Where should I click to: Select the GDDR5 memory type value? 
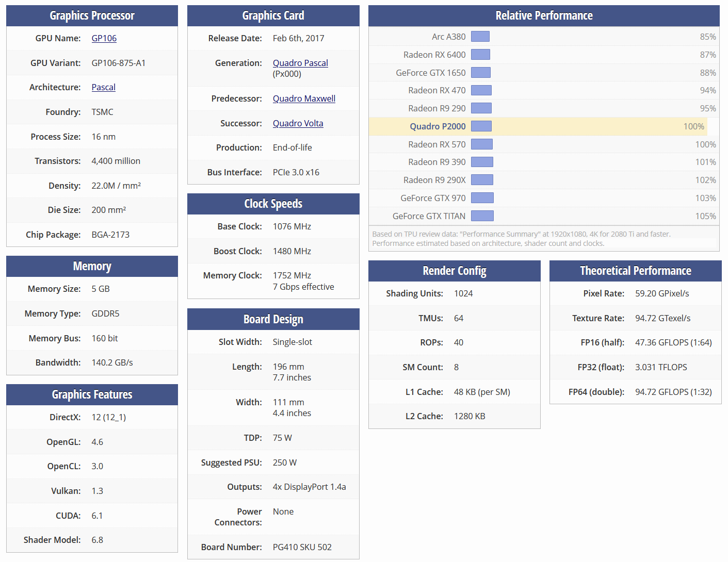click(105, 313)
